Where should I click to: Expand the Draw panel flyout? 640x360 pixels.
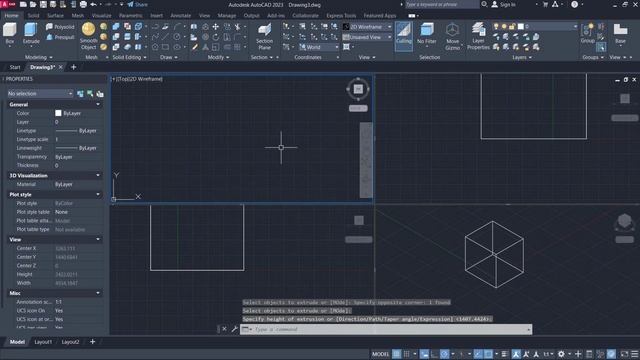pos(169,58)
